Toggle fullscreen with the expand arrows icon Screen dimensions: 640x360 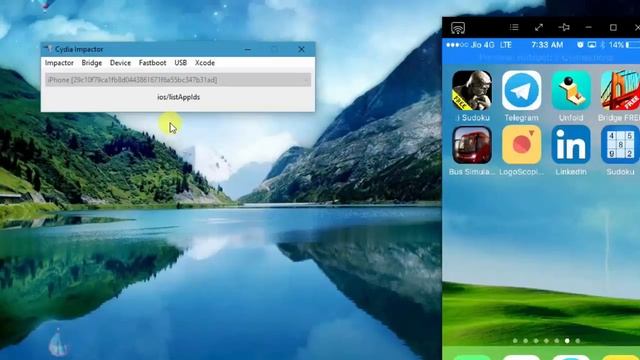(x=539, y=27)
